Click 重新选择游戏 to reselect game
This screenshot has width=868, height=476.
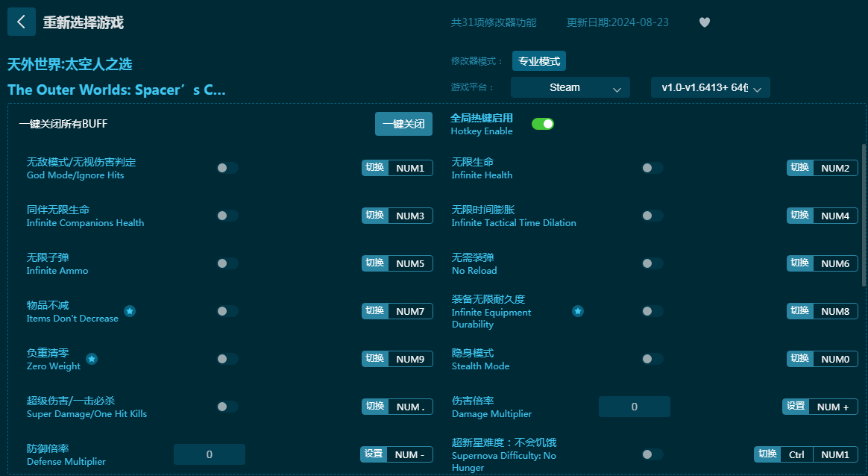coord(83,22)
